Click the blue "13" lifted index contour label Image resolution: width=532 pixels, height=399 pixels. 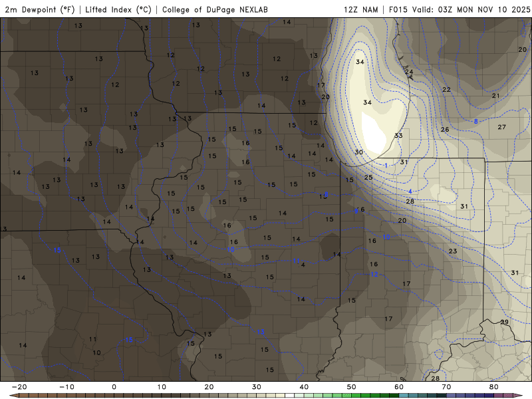point(261,332)
